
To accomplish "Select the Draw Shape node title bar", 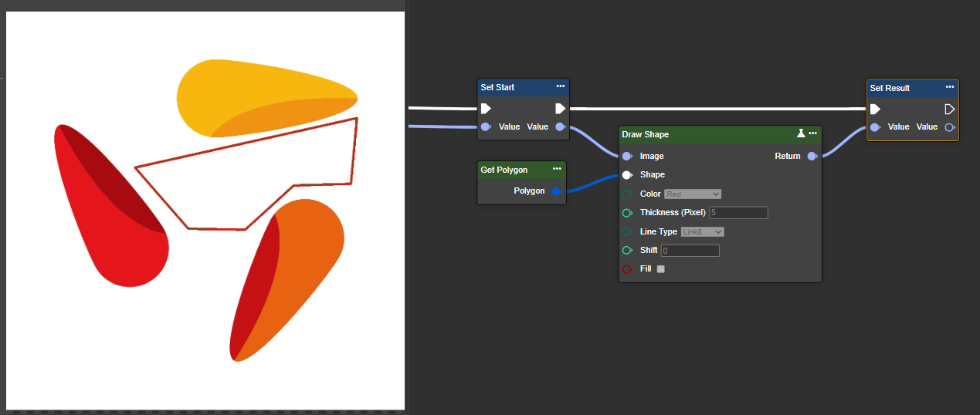I will [x=695, y=134].
